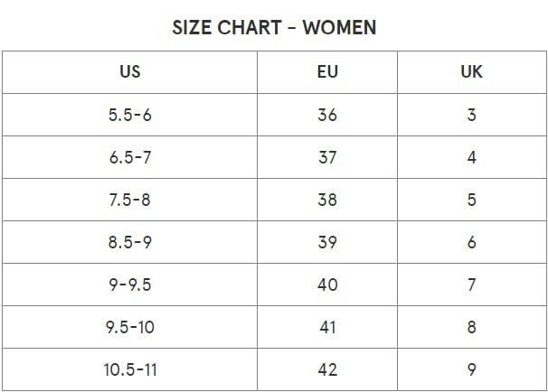Click the SIZE CHART - WOMEN title
This screenshot has width=548, height=392.
(274, 27)
